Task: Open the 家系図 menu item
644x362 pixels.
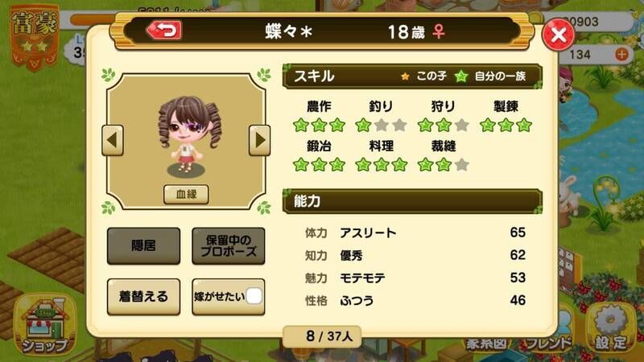Action: click(486, 343)
